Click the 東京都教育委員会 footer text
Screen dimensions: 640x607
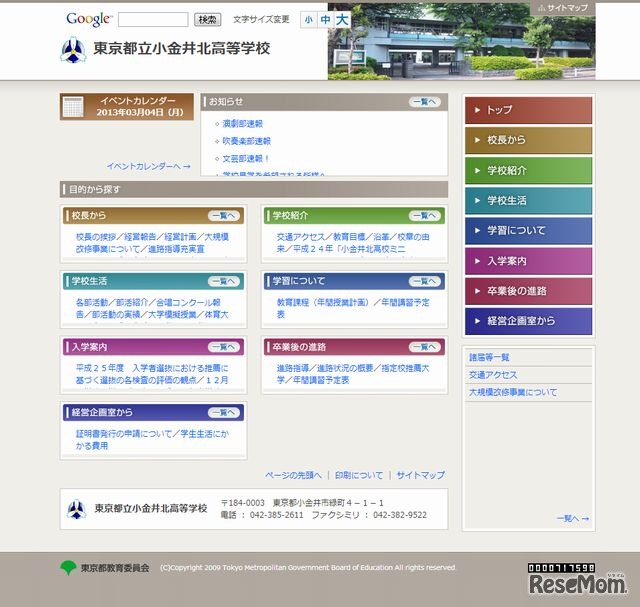point(115,568)
